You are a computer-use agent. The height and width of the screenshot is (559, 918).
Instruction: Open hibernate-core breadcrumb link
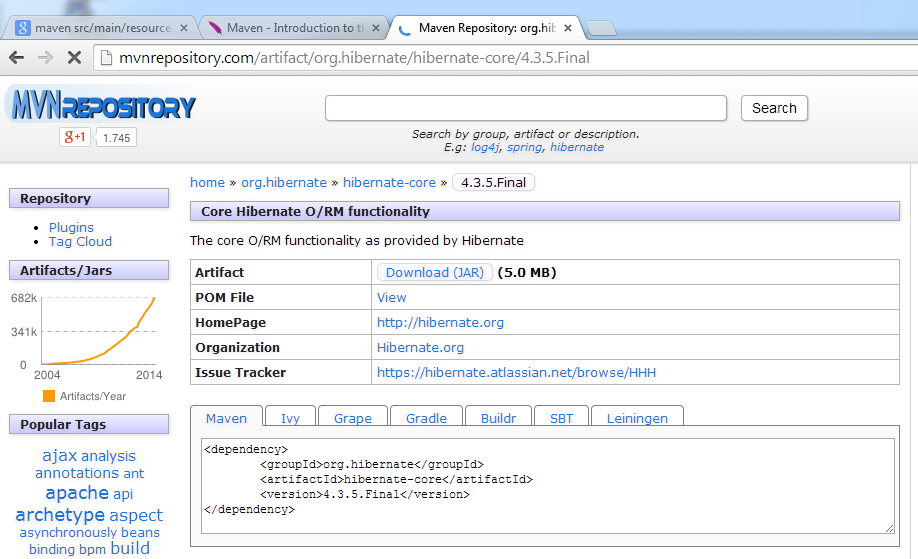pyautogui.click(x=389, y=183)
